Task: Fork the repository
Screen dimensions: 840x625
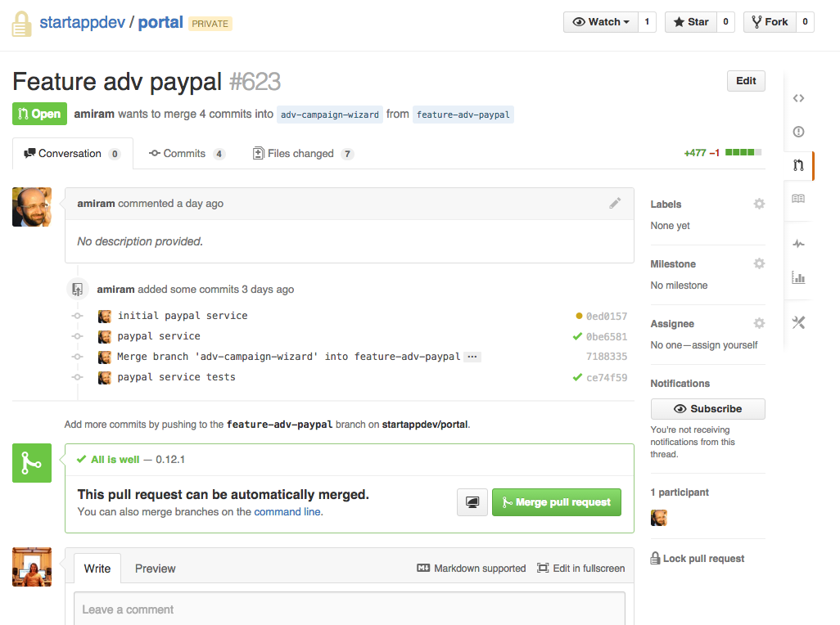Action: coord(770,22)
